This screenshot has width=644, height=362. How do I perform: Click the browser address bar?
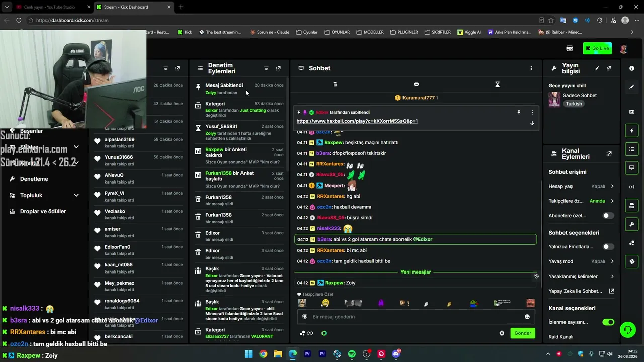coord(282,20)
